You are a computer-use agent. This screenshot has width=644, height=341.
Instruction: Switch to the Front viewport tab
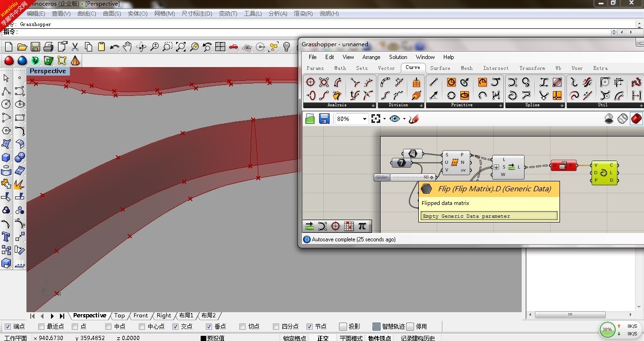141,315
